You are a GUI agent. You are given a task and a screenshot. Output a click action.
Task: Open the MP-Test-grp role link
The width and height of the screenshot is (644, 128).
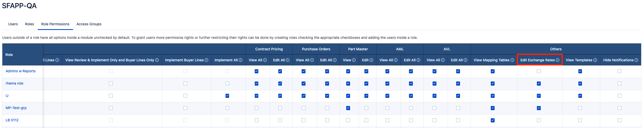(16, 108)
